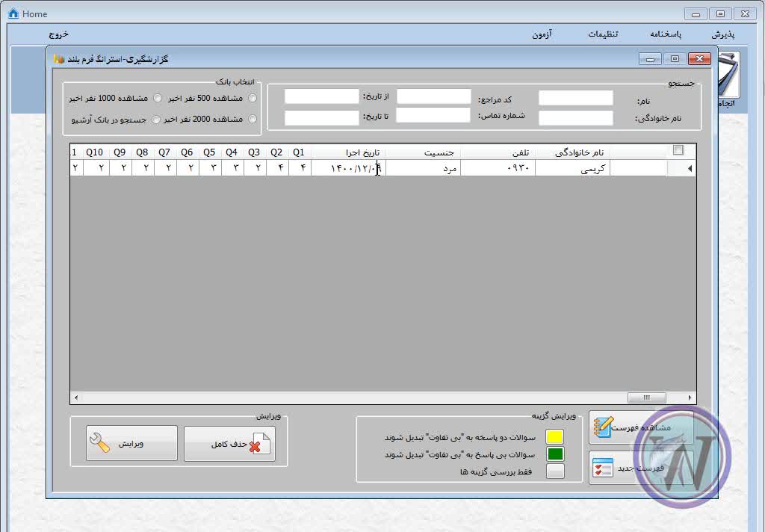The image size is (765, 532).
Task: Open the پذیرش menu
Action: click(722, 34)
